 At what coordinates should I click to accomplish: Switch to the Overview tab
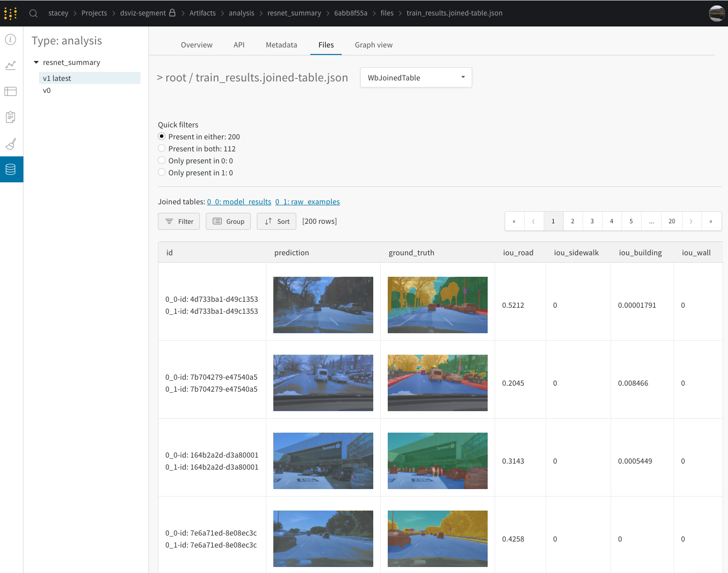point(196,45)
